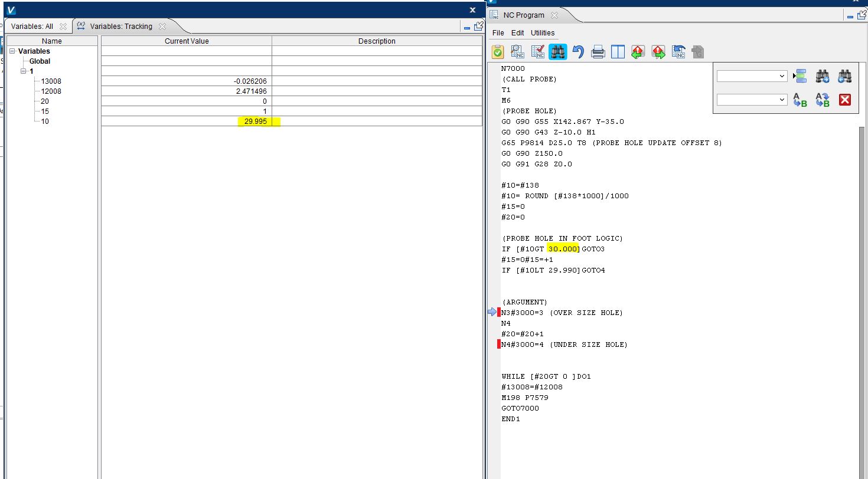The image size is (868, 479).
Task: Click the Find binoculars toolbar icon
Action: pos(557,52)
